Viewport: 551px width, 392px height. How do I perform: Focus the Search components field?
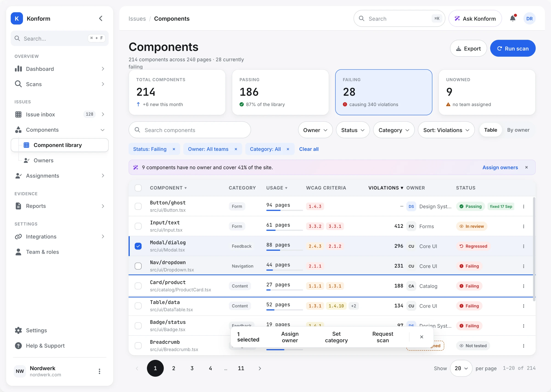[190, 130]
